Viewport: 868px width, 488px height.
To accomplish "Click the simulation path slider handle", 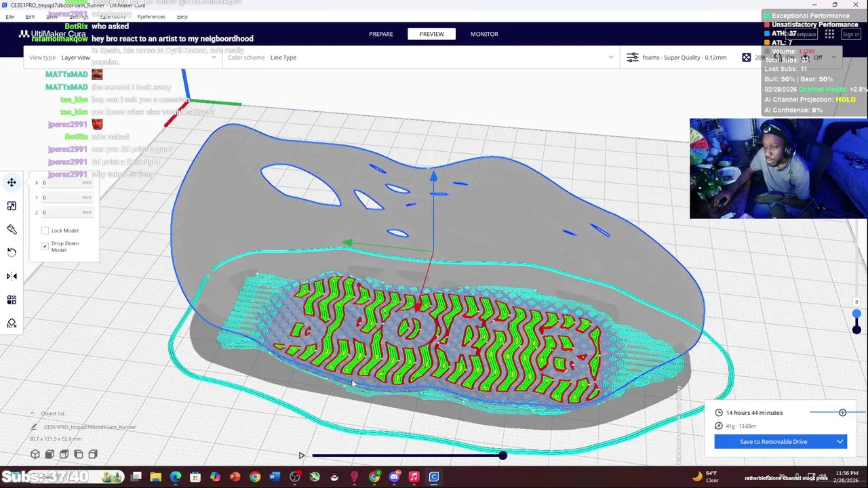I will (502, 455).
